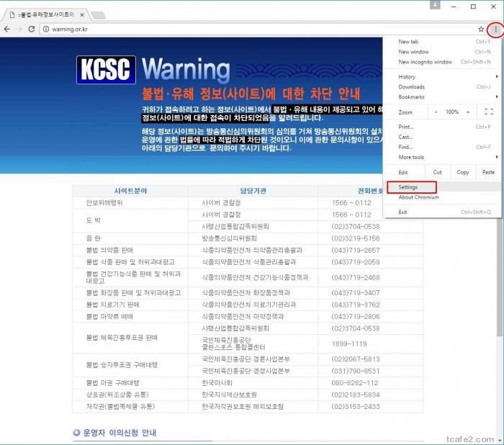Reload the warning.or.kr page

pos(32,29)
